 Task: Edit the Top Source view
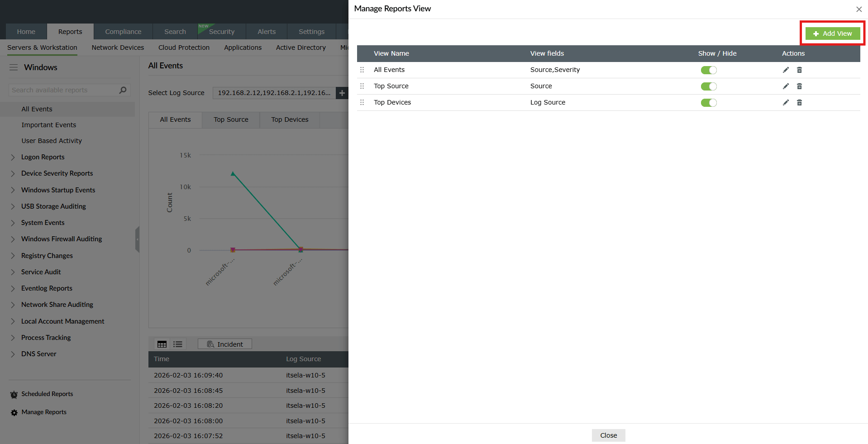(x=786, y=86)
